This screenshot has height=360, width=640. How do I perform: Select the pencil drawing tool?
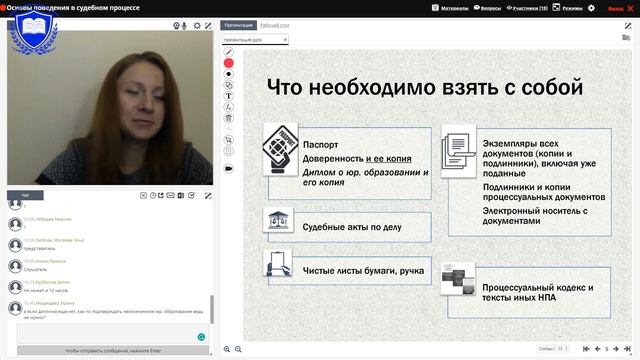tap(229, 52)
